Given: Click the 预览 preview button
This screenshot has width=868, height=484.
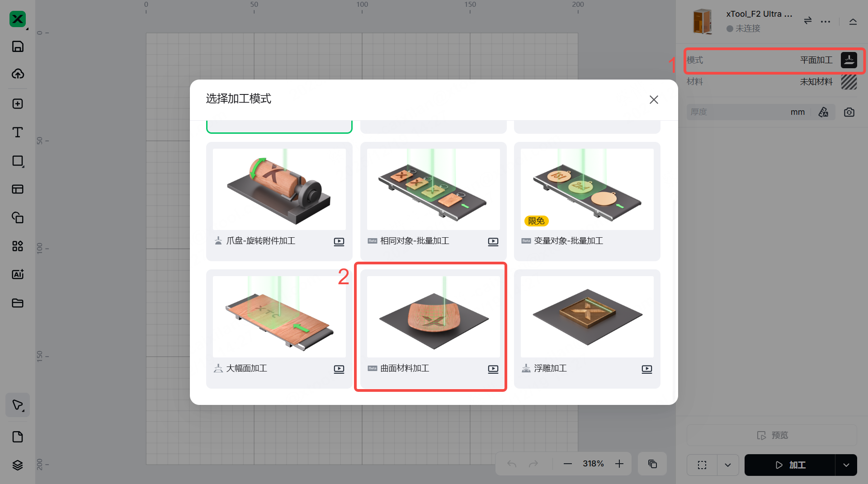Looking at the screenshot, I should pos(772,435).
